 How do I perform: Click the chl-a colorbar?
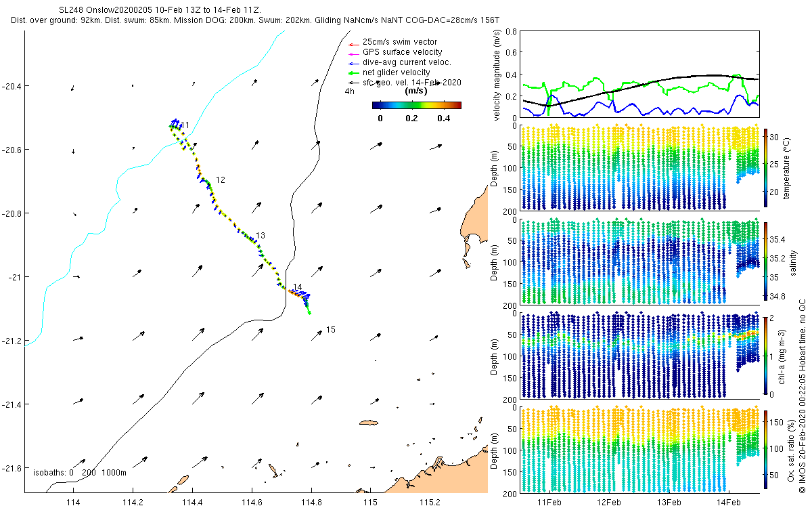click(766, 356)
